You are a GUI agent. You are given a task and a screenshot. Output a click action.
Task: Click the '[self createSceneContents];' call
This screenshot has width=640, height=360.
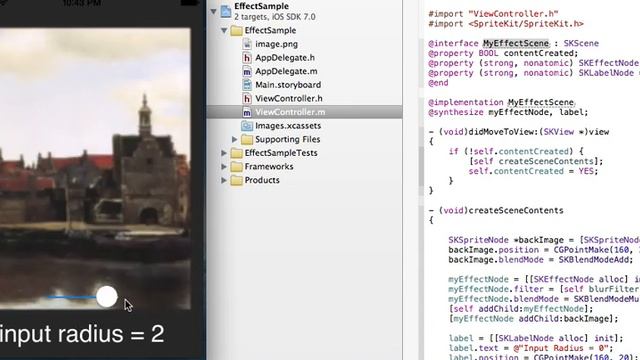coord(536,161)
